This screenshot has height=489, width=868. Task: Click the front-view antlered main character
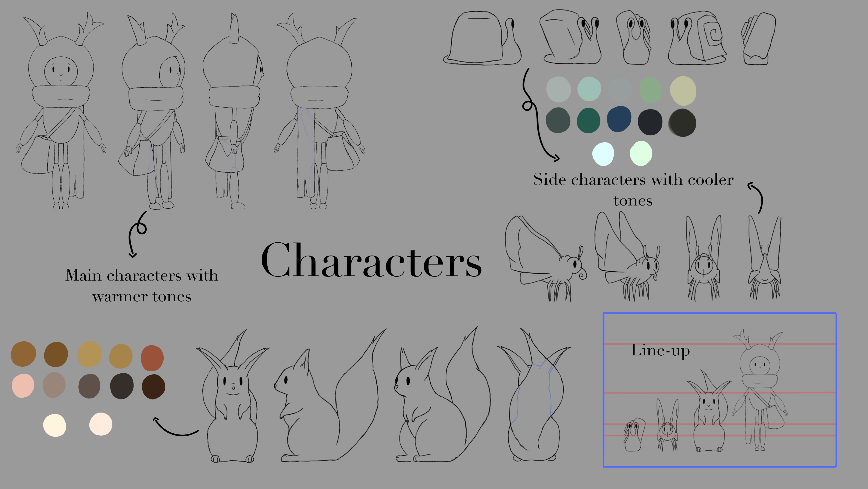pos(61,111)
